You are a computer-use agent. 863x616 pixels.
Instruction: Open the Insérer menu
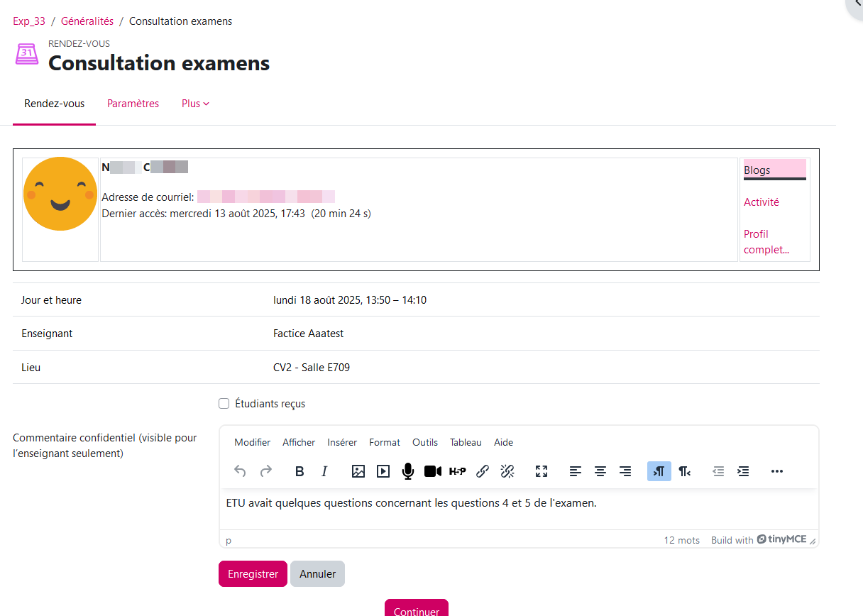(x=342, y=442)
